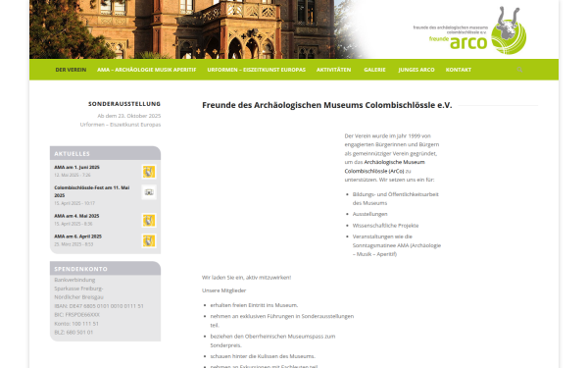Click text Ab dem 23. Oktober 2025
588x368 pixels.
(x=129, y=116)
